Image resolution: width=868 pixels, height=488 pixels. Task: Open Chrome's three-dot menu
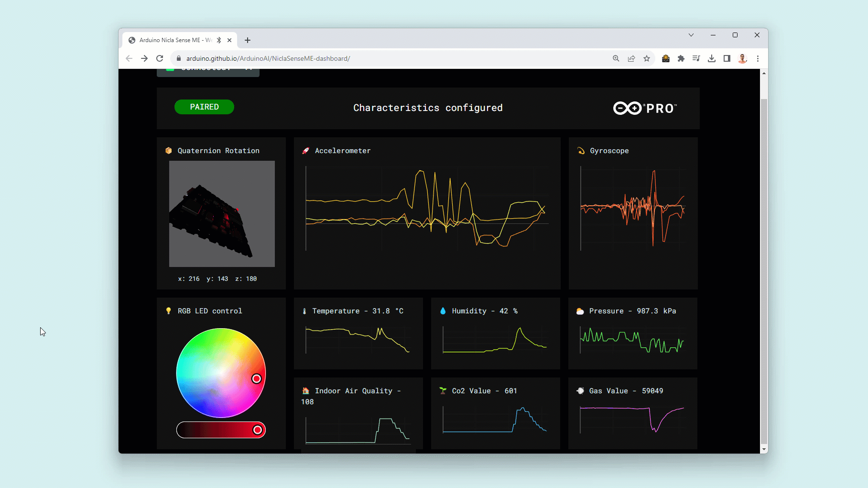pos(758,58)
